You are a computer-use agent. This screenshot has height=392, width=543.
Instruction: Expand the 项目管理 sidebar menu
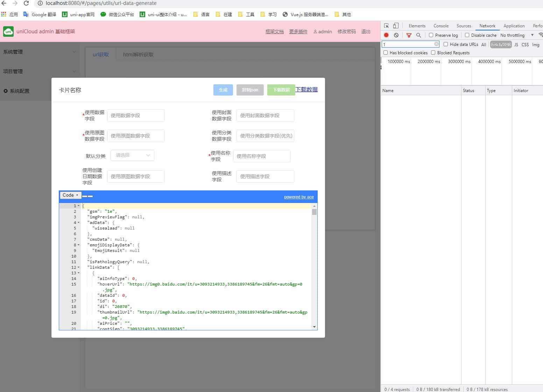tap(40, 71)
